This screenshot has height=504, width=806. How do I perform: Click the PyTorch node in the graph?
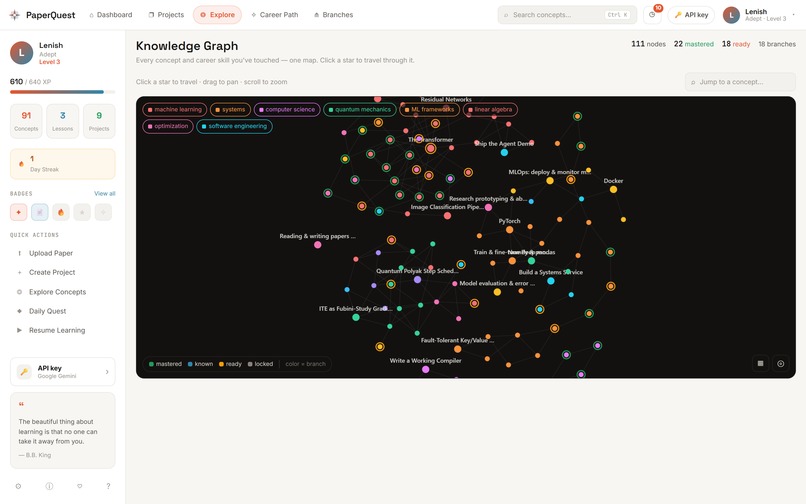509,229
